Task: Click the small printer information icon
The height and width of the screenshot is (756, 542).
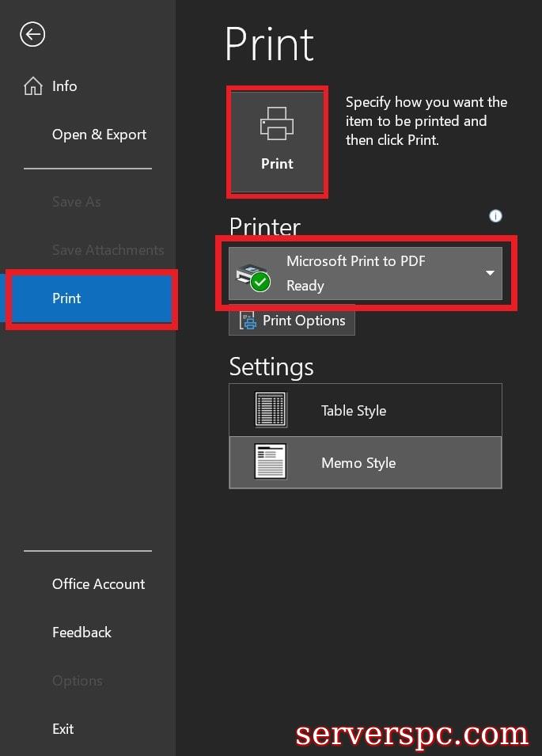Action: pos(495,216)
